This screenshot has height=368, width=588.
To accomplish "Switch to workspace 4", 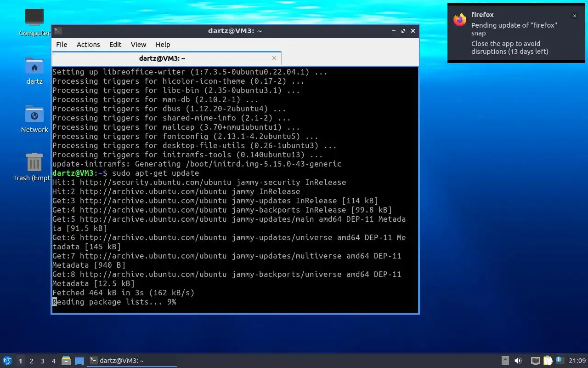I will 53,361.
